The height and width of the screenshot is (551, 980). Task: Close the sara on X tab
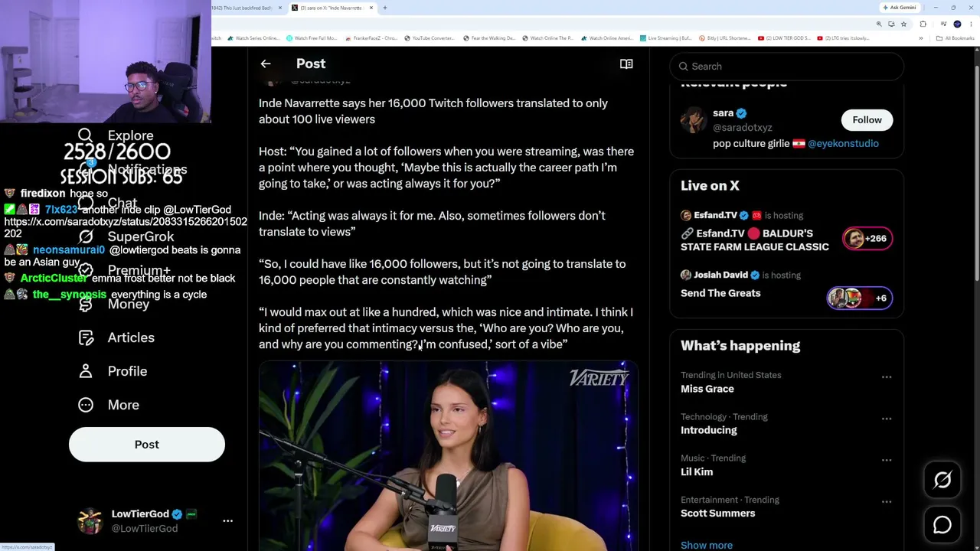point(371,8)
